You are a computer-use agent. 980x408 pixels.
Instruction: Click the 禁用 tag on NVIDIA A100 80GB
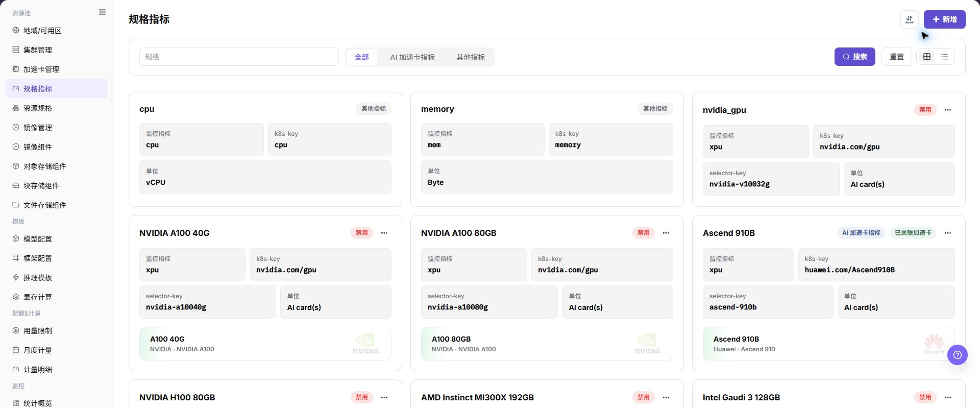[x=643, y=233]
